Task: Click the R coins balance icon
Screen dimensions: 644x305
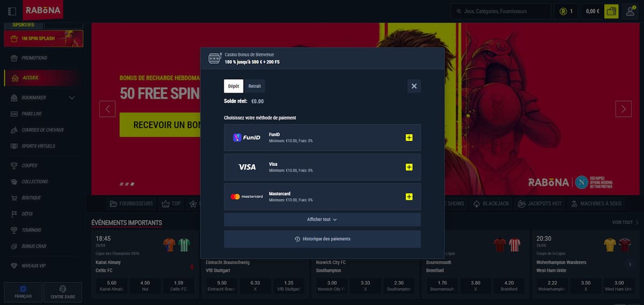Action: (563, 11)
